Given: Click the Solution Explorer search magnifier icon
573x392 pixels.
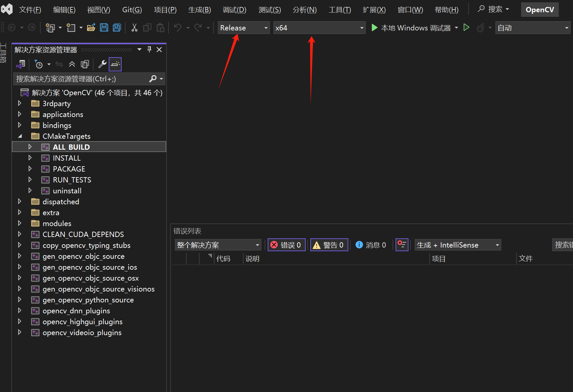Looking at the screenshot, I should tap(153, 79).
